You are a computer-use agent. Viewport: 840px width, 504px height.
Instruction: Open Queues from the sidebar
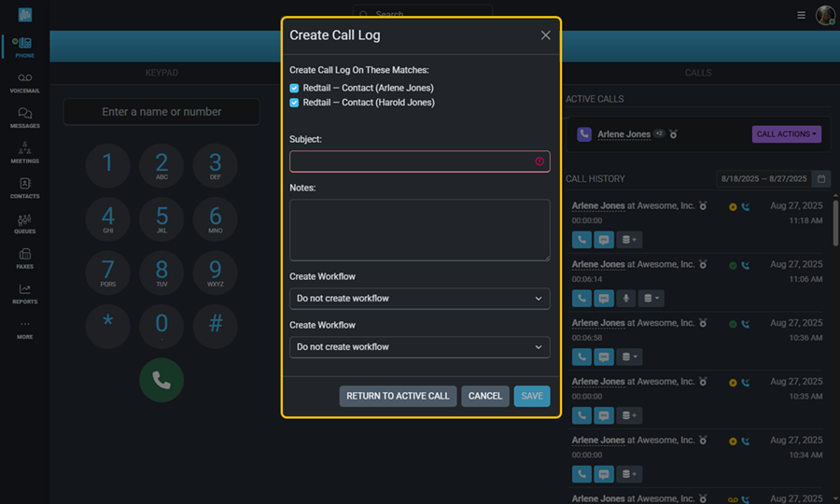[x=24, y=223]
